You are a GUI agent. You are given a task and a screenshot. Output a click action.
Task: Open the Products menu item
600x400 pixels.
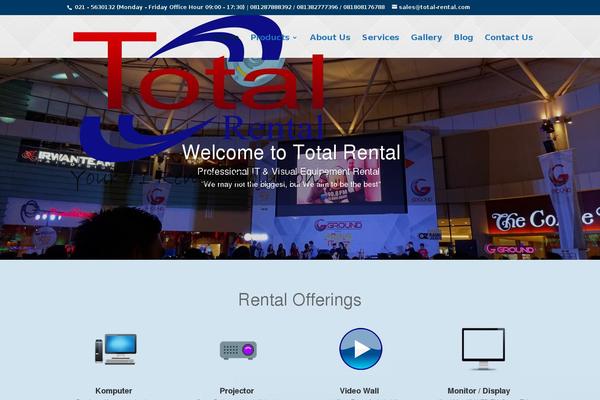click(270, 38)
